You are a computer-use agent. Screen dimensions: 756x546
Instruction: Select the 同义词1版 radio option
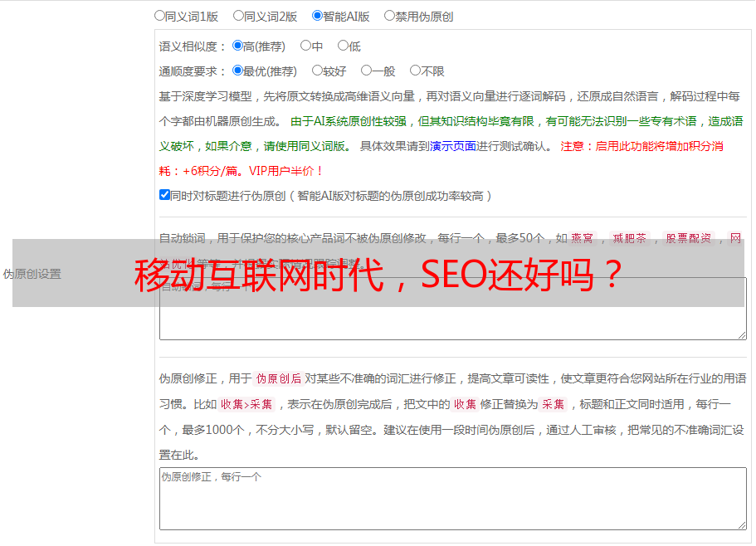(x=159, y=16)
